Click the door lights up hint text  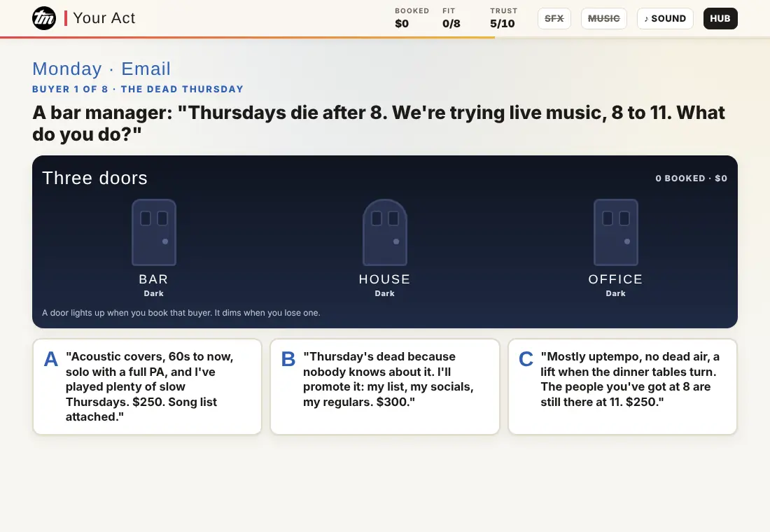click(x=181, y=313)
